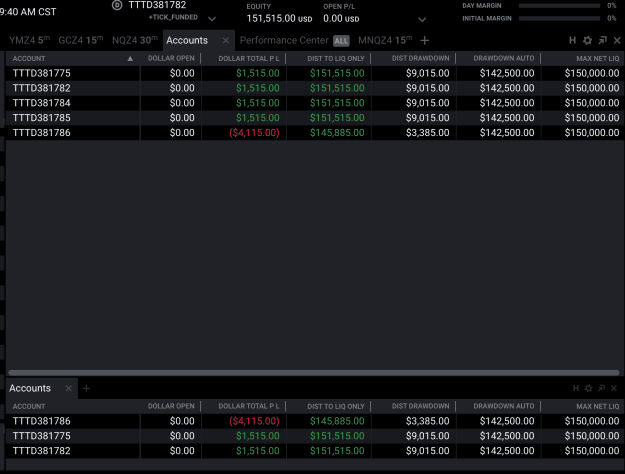Sort the lower table by DIST DRAWDOWN
Viewport: 625px width, 474px height.
point(420,406)
